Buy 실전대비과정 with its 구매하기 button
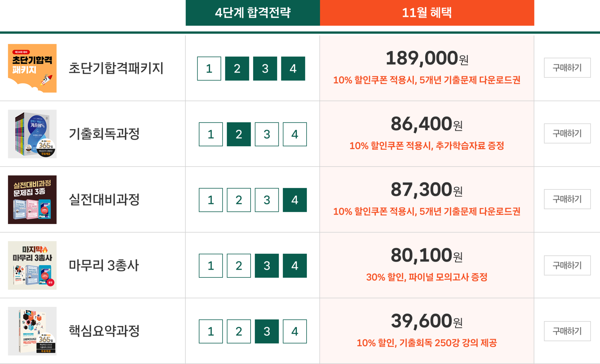The width and height of the screenshot is (600, 364). [x=567, y=199]
